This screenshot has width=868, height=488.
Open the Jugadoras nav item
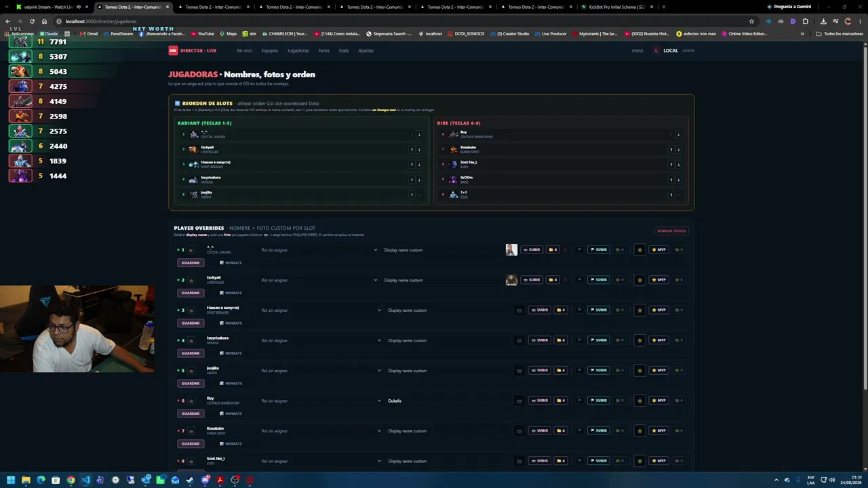[298, 51]
